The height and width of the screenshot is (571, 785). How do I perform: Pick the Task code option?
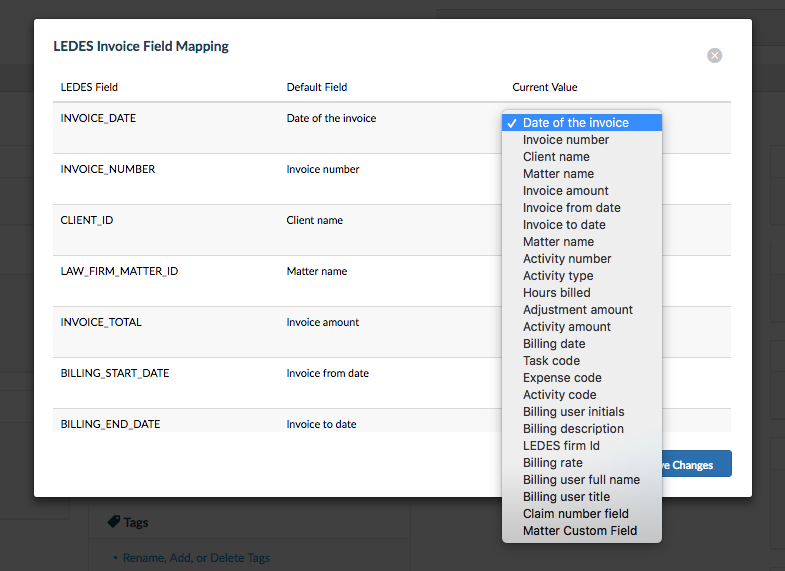551,361
